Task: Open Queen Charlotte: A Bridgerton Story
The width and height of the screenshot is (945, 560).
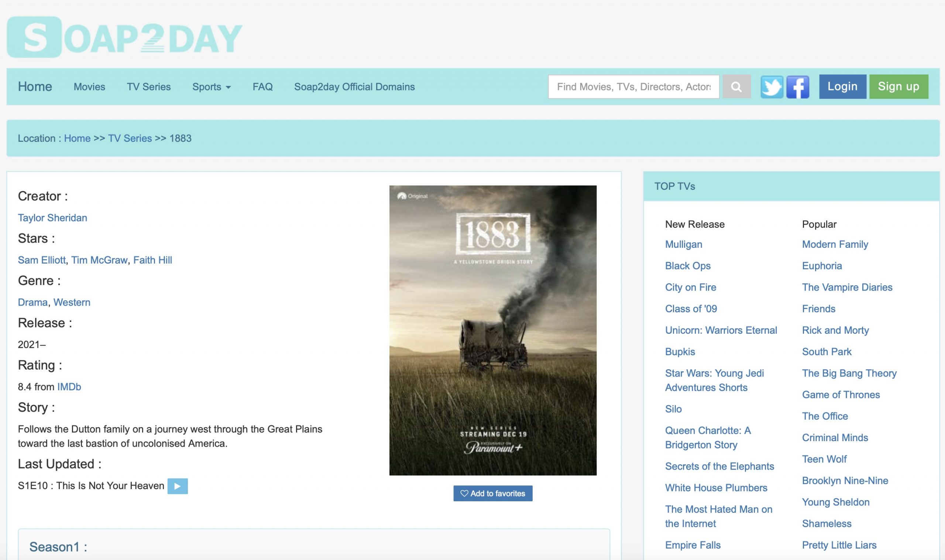Action: (708, 438)
